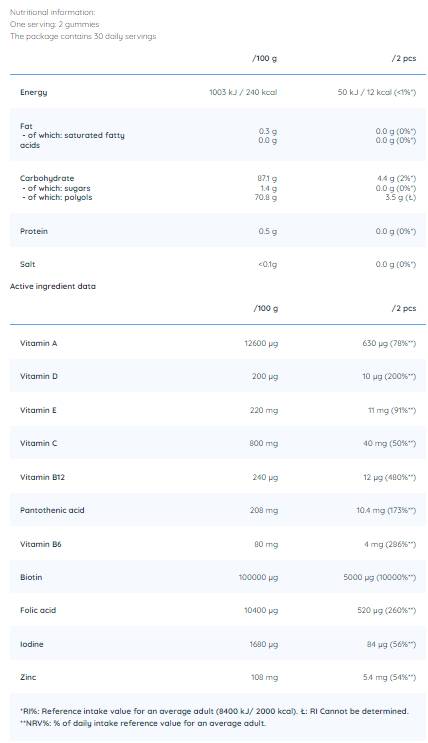This screenshot has height=743, width=428.
Task: Select the Vitamin B12 240 µg value
Action: tap(265, 477)
